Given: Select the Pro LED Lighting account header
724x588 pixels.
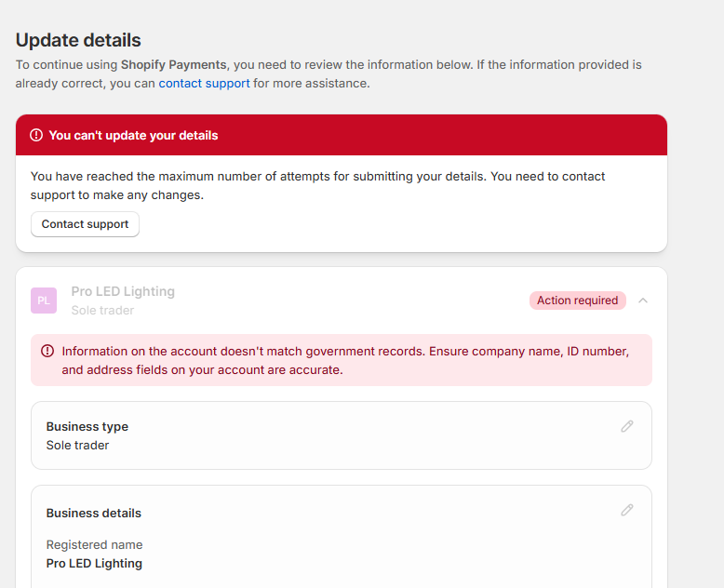Looking at the screenshot, I should (x=342, y=301).
